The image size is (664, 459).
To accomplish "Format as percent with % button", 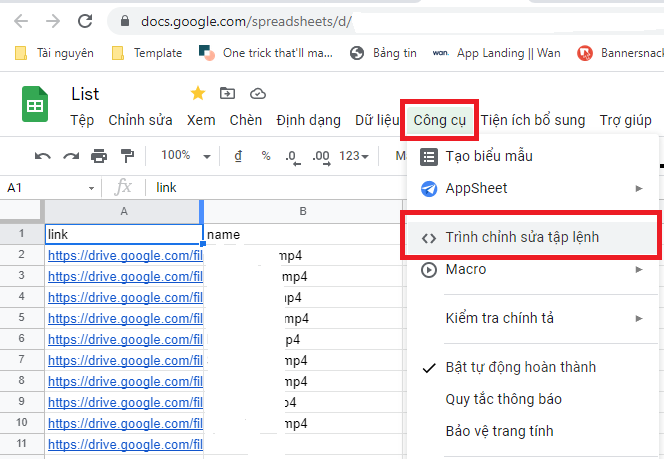I will point(265,156).
